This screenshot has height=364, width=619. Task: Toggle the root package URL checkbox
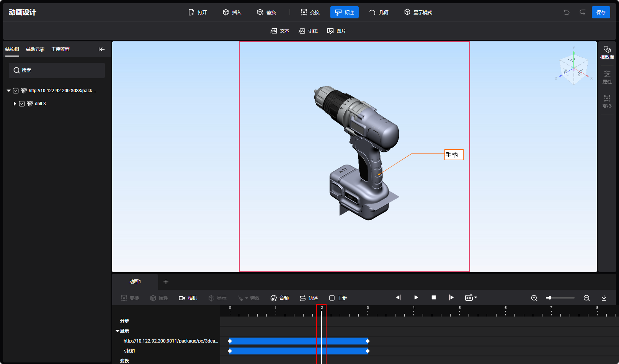16,91
